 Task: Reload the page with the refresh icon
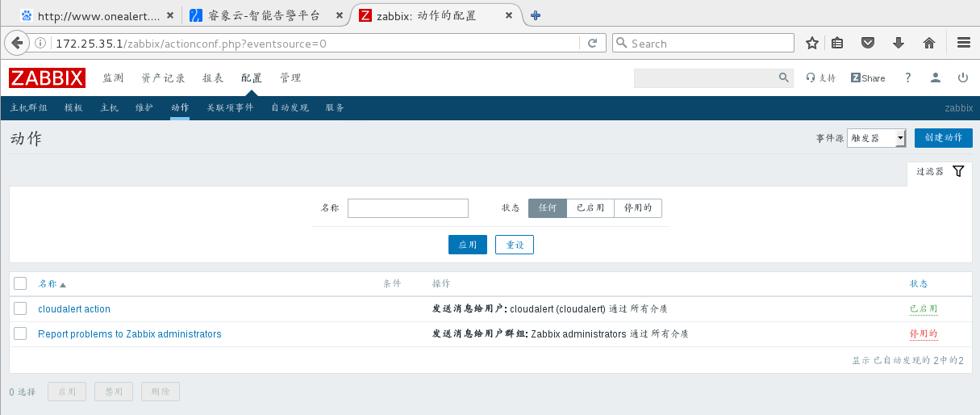click(x=592, y=44)
